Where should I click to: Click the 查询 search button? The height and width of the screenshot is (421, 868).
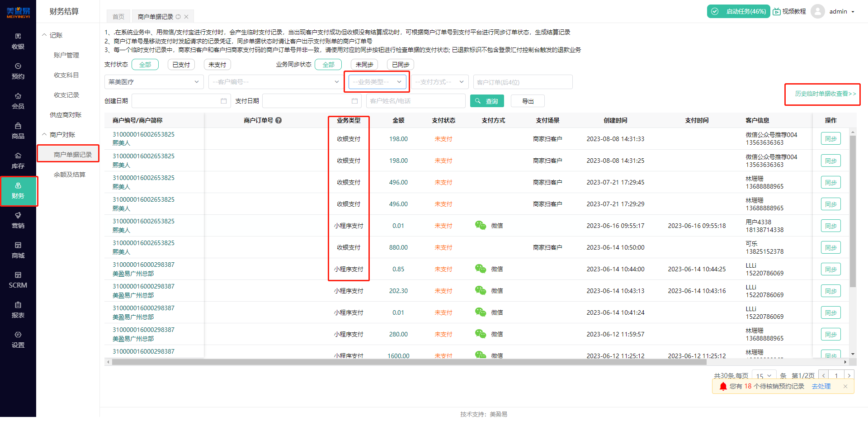(x=487, y=101)
